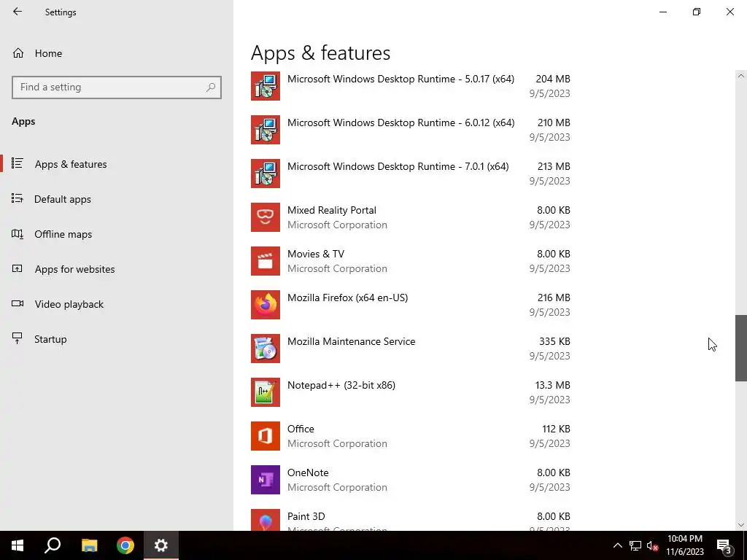Image resolution: width=747 pixels, height=560 pixels.
Task: Click the back arrow in Settings
Action: 18,12
